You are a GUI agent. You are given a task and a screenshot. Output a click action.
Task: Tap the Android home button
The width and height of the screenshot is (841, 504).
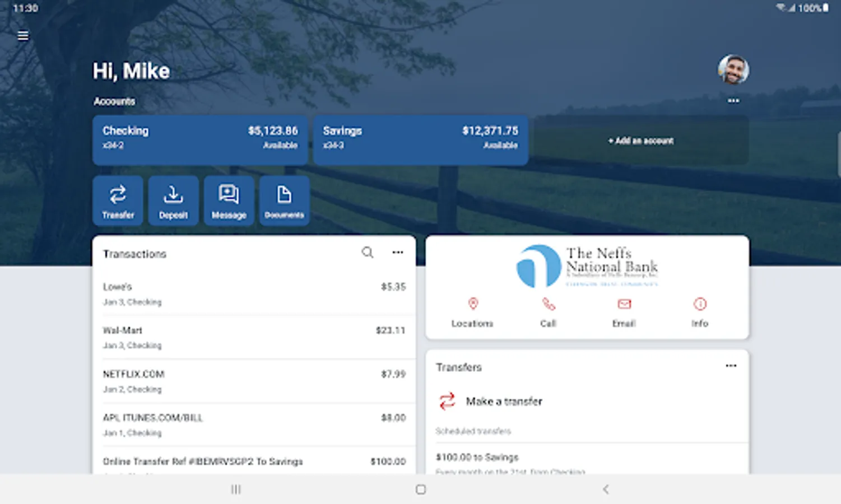[x=421, y=489]
